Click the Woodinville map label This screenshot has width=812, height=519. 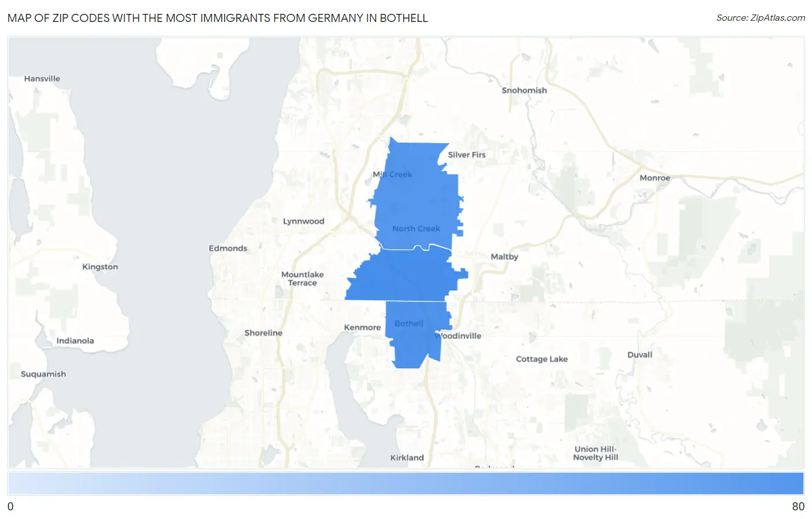(458, 336)
